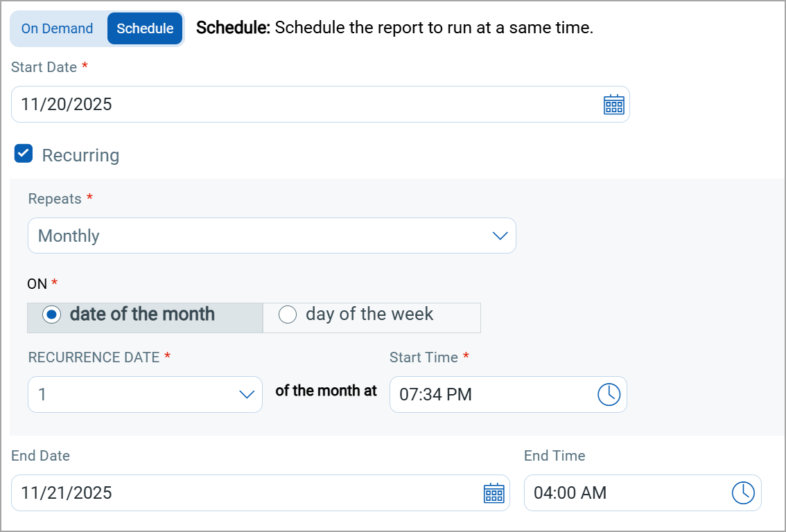Click the Repeats dropdown chevron arrow
The width and height of the screenshot is (786, 532).
[500, 236]
